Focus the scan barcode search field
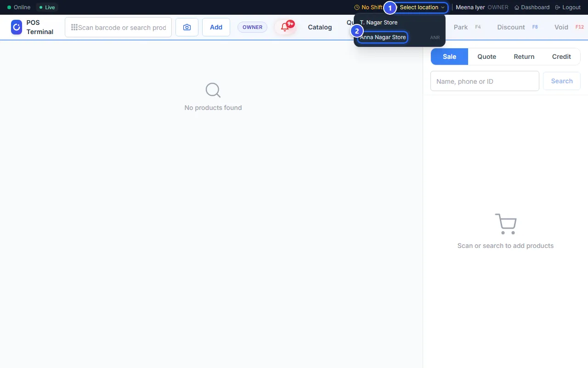Viewport: 588px width, 368px height. 119,27
